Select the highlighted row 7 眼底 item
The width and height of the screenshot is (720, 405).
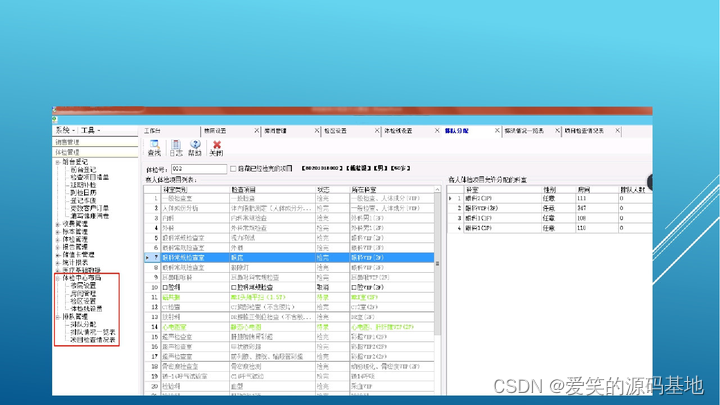click(289, 258)
